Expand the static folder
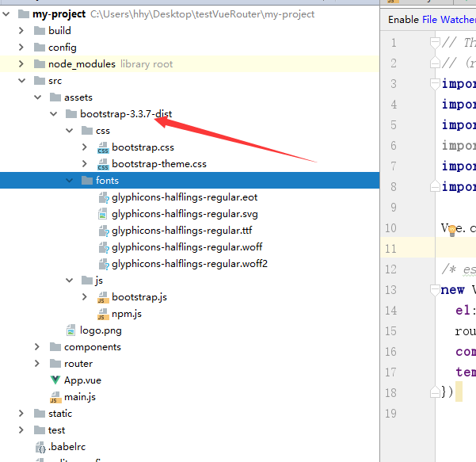The image size is (476, 462). point(21,413)
